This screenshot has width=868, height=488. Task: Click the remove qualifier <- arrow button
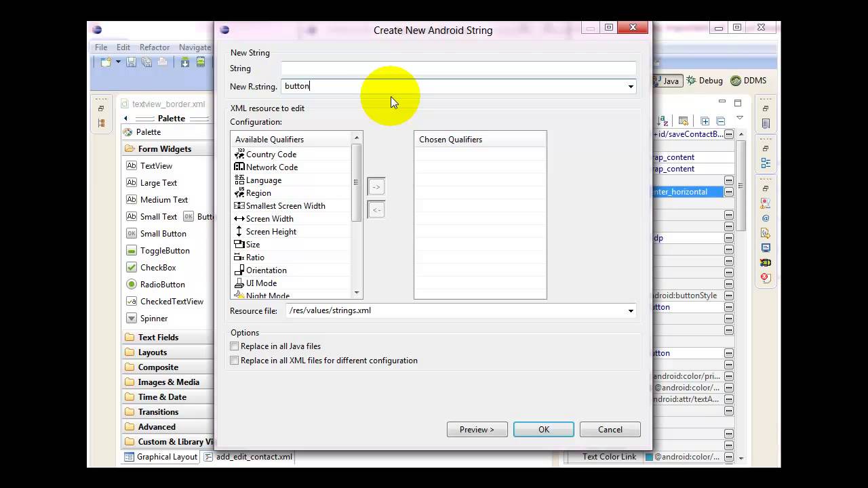[x=376, y=209]
